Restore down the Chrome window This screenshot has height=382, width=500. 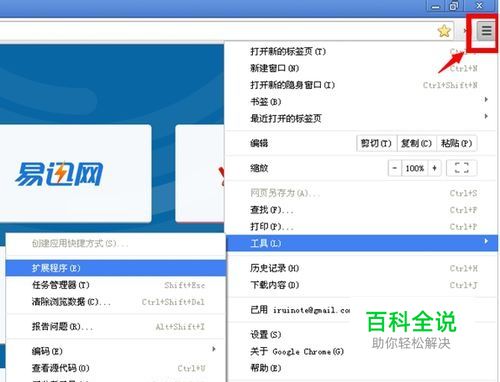pos(454,6)
